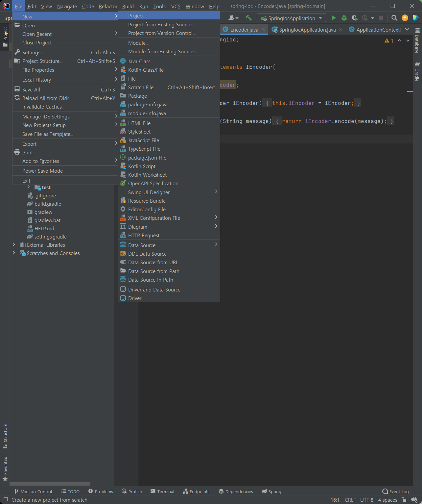The width and height of the screenshot is (422, 504).
Task: Close the SpringIocApplication.java tab
Action: click(340, 30)
